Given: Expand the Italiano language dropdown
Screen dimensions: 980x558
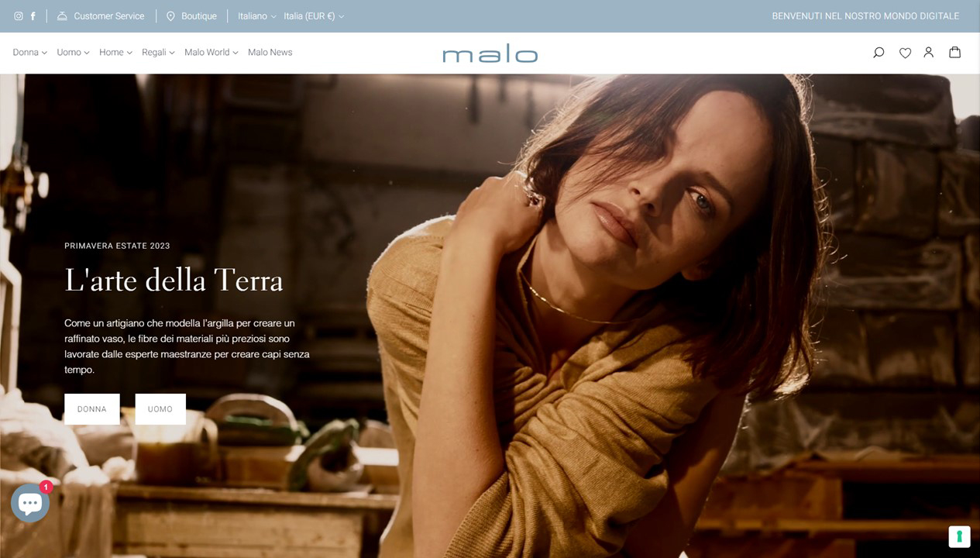Looking at the screenshot, I should [257, 15].
